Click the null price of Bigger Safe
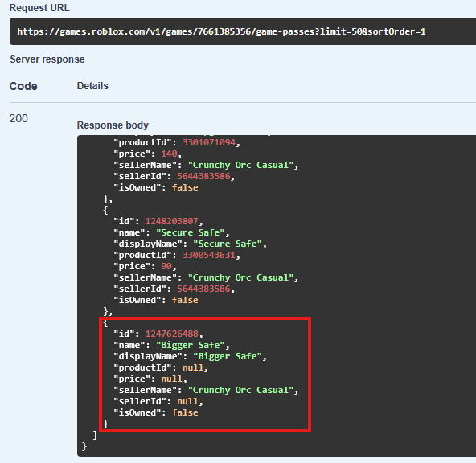476x463 pixels. tap(171, 379)
